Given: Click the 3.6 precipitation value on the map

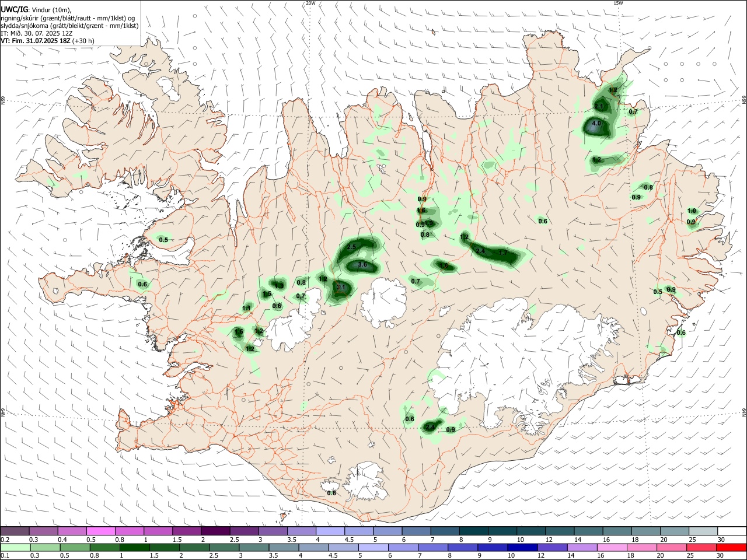Looking at the screenshot, I should [362, 265].
